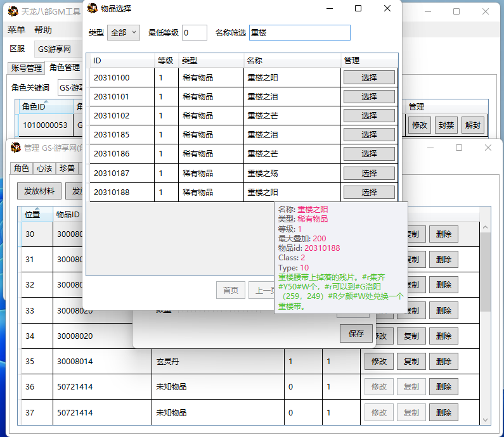Click 删除 for position 37 row

tap(444, 412)
